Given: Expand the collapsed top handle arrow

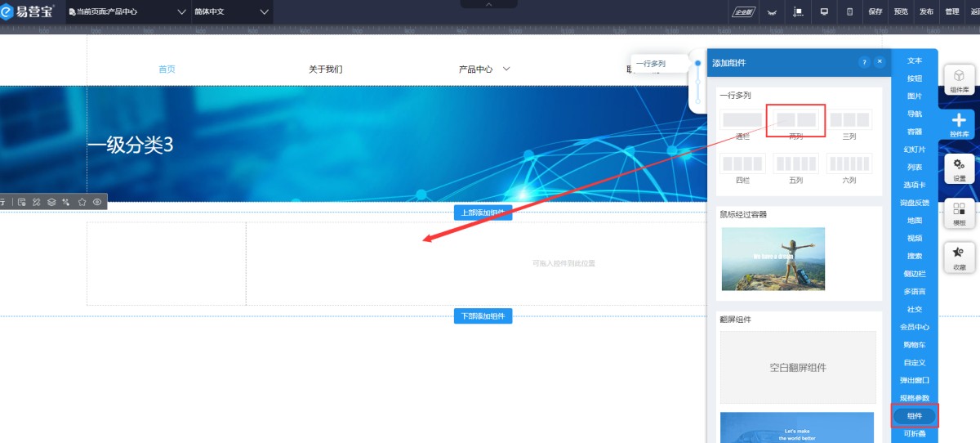Looking at the screenshot, I should click(489, 4).
